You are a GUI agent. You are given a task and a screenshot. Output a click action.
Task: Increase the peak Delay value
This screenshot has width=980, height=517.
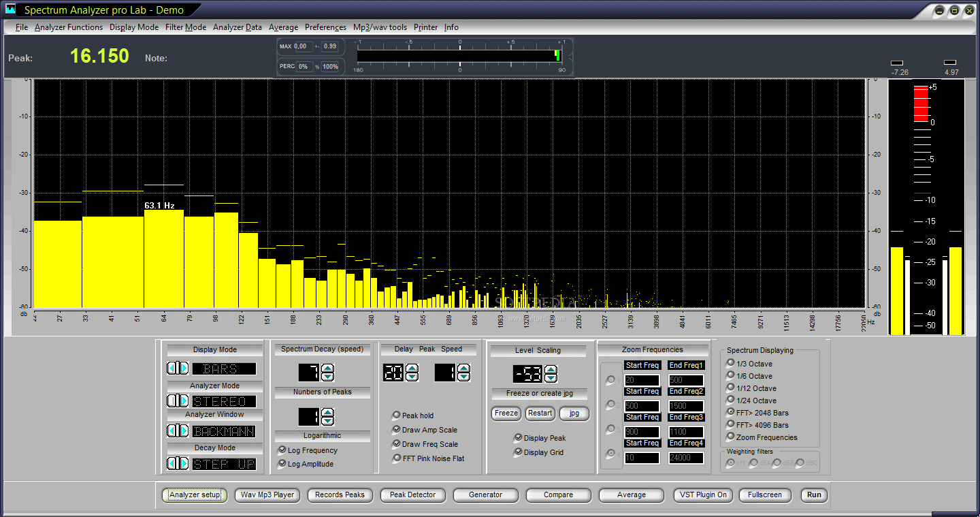pos(412,369)
